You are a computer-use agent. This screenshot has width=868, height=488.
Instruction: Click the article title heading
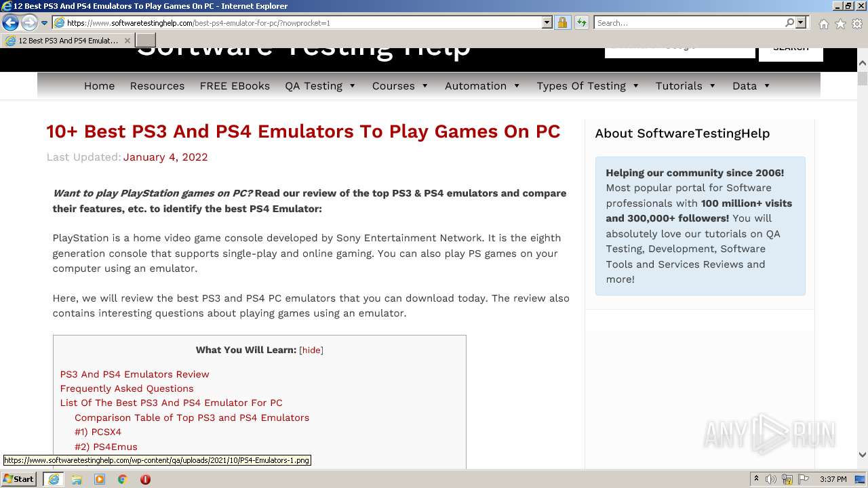pos(303,131)
